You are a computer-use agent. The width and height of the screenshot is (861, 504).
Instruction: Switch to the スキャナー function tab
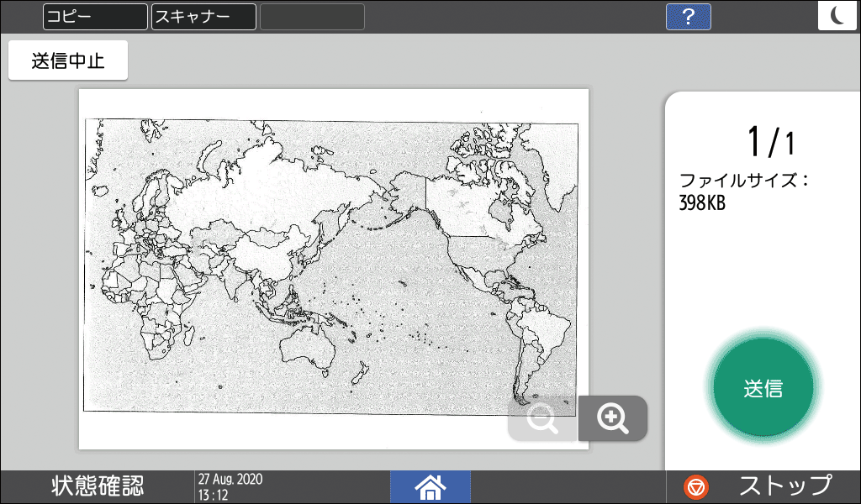[x=203, y=17]
